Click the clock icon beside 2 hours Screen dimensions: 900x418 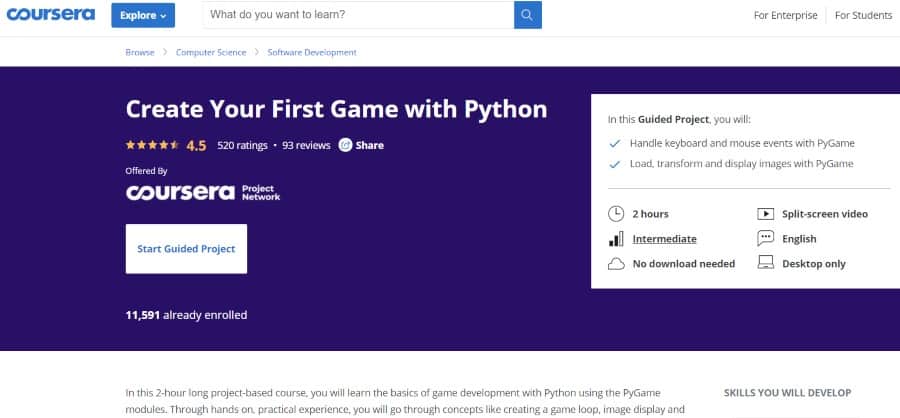tap(616, 214)
